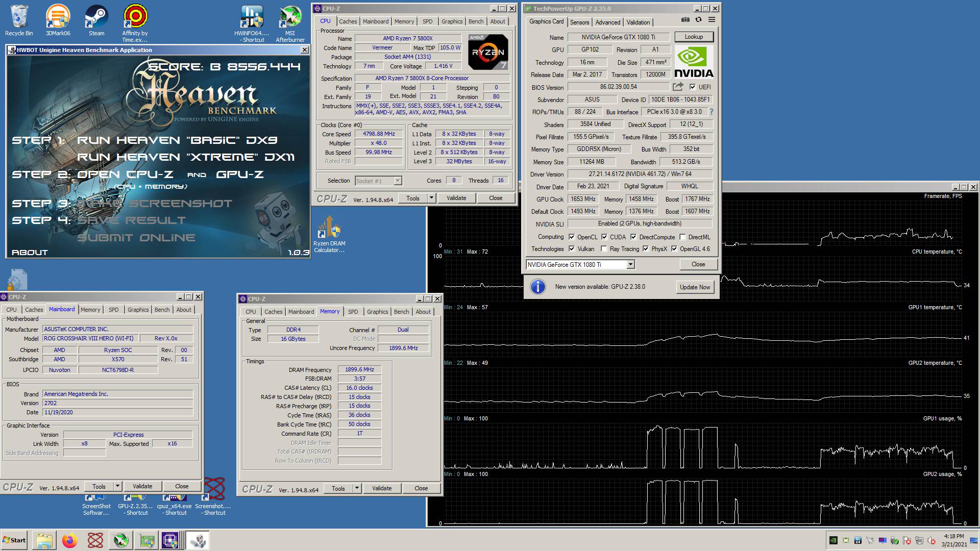Open the Steam desktop shortcut

coord(96,19)
